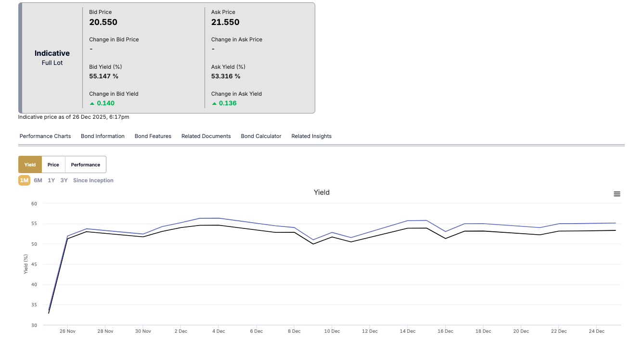Click green arrow beside Change in Bid Yield

click(92, 103)
